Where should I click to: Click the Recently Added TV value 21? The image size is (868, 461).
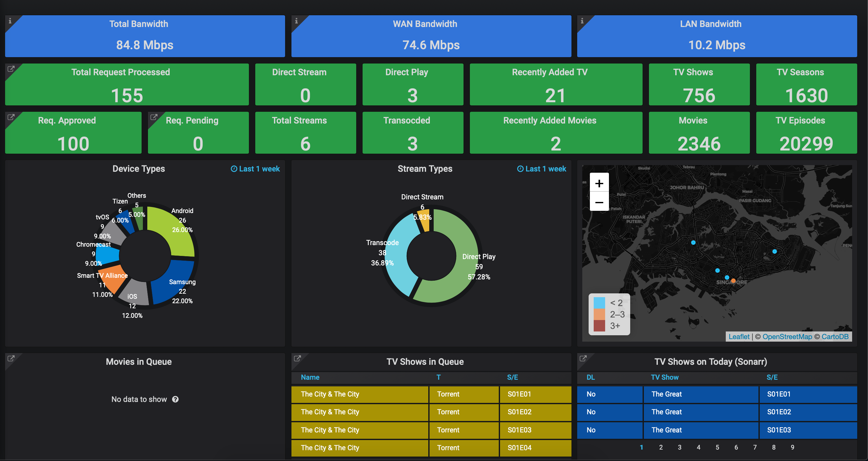tap(555, 96)
